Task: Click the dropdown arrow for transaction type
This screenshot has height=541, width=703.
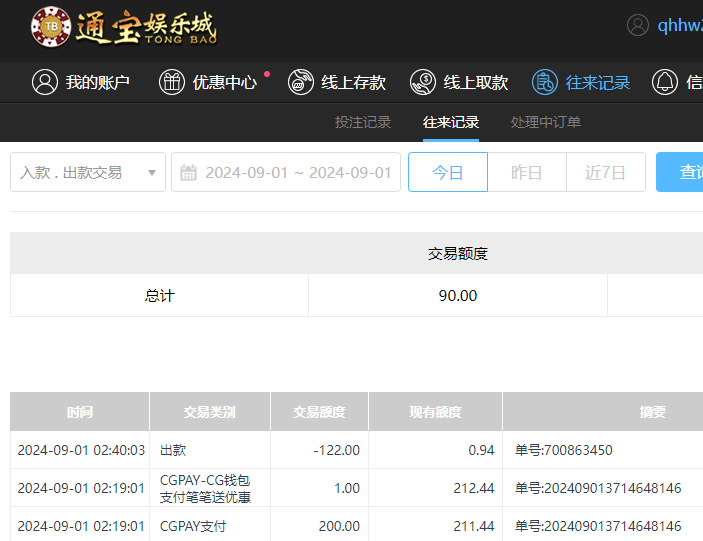Action: (152, 173)
